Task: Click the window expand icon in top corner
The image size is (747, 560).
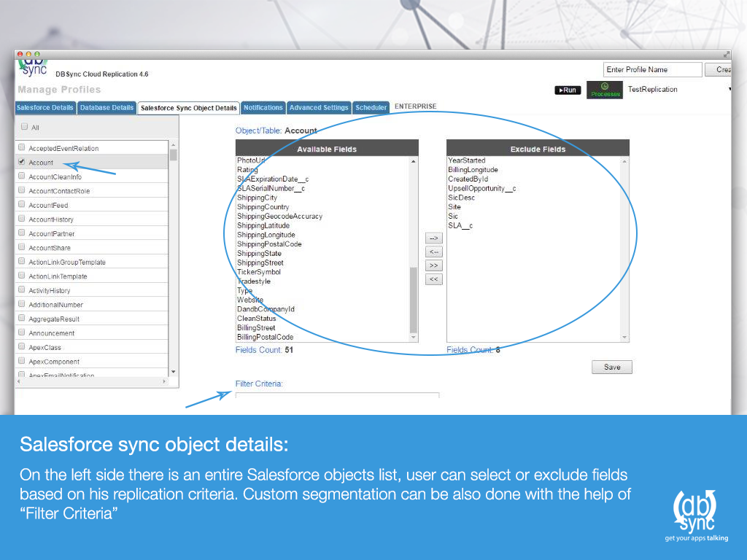Action: (x=725, y=53)
